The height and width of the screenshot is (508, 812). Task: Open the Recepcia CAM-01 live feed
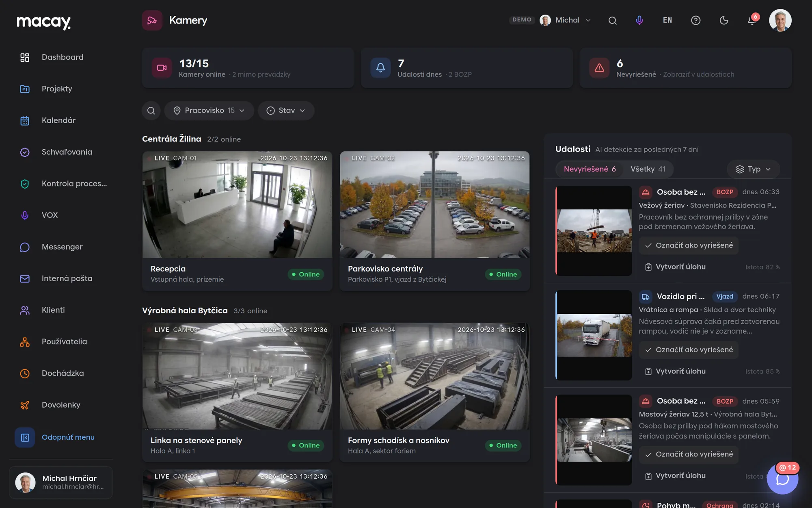pos(237,205)
